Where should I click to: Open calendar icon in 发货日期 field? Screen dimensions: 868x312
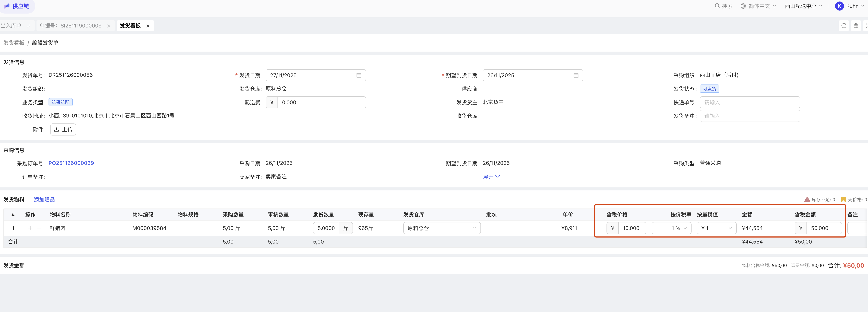(x=359, y=75)
